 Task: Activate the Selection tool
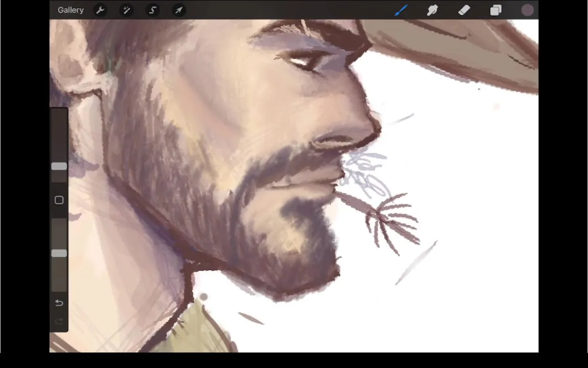(x=153, y=10)
